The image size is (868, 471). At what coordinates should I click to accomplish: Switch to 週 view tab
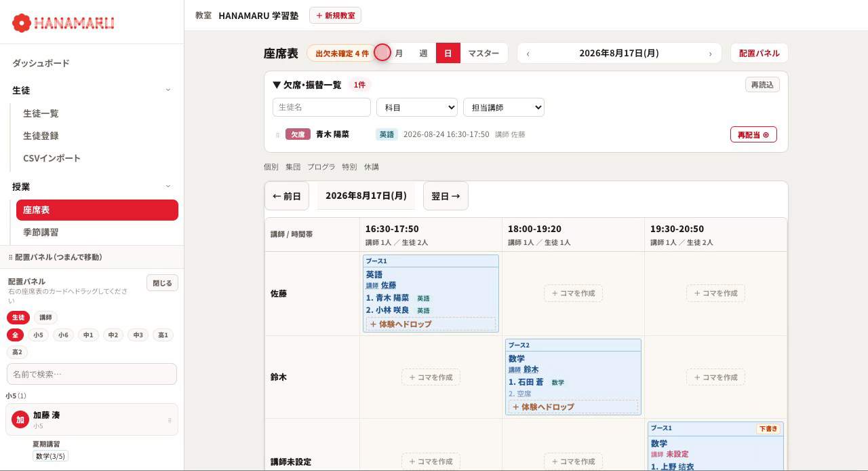[x=423, y=53]
